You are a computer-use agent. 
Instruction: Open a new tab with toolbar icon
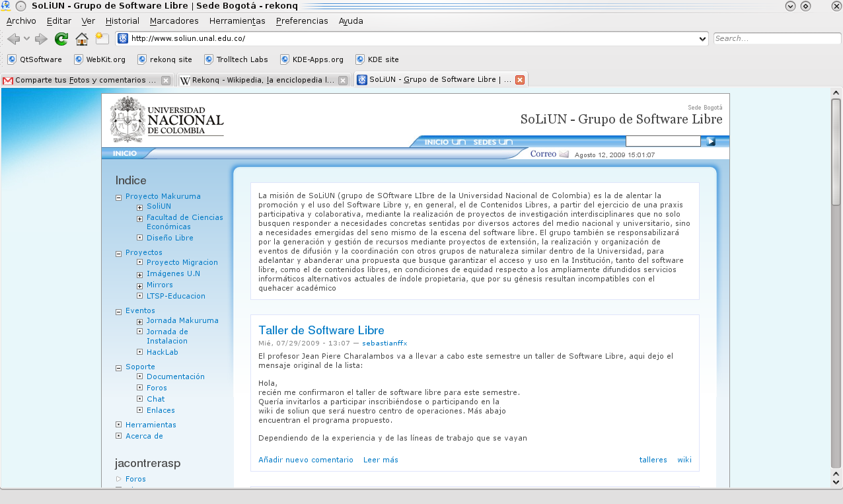[x=102, y=38]
